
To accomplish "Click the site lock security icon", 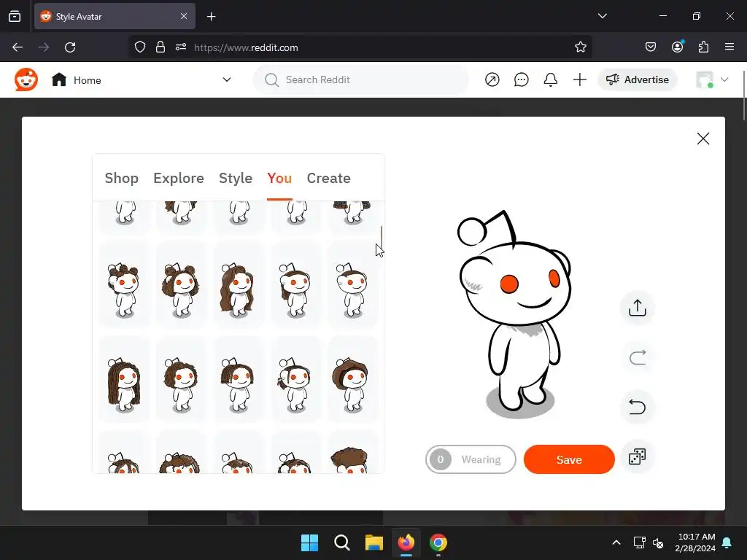I will [x=160, y=47].
